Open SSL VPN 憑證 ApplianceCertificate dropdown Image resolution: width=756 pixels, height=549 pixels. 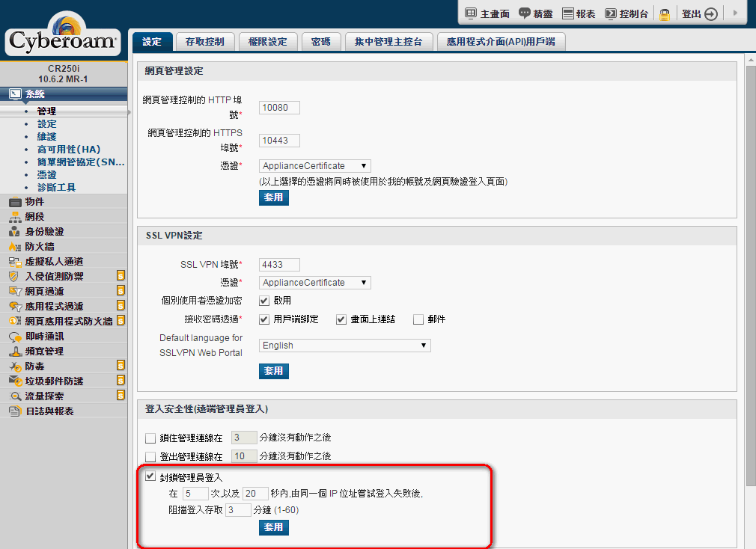pyautogui.click(x=315, y=283)
